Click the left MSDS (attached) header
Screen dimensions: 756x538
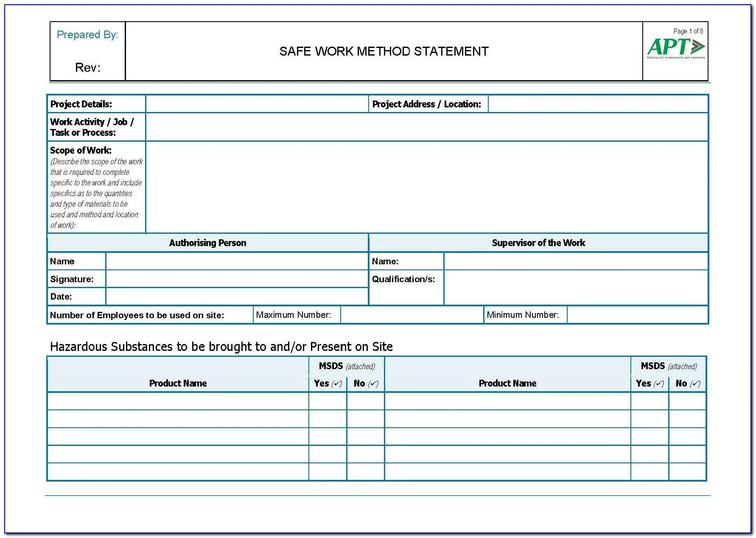[347, 366]
